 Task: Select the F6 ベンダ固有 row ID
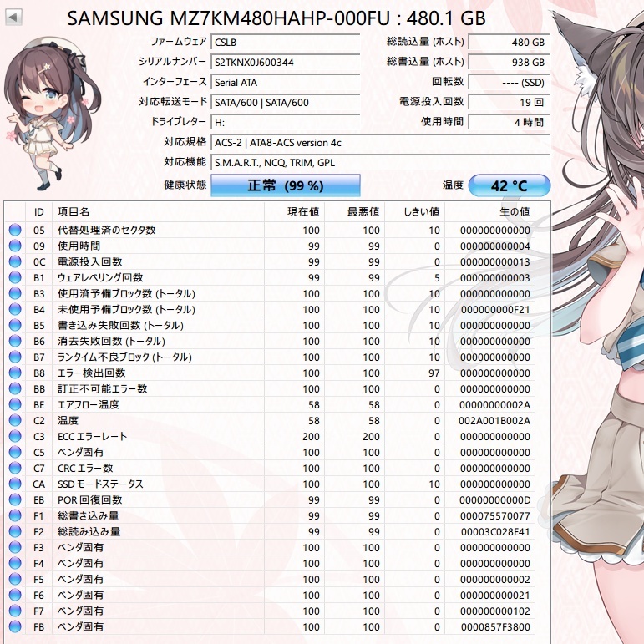coord(38,595)
